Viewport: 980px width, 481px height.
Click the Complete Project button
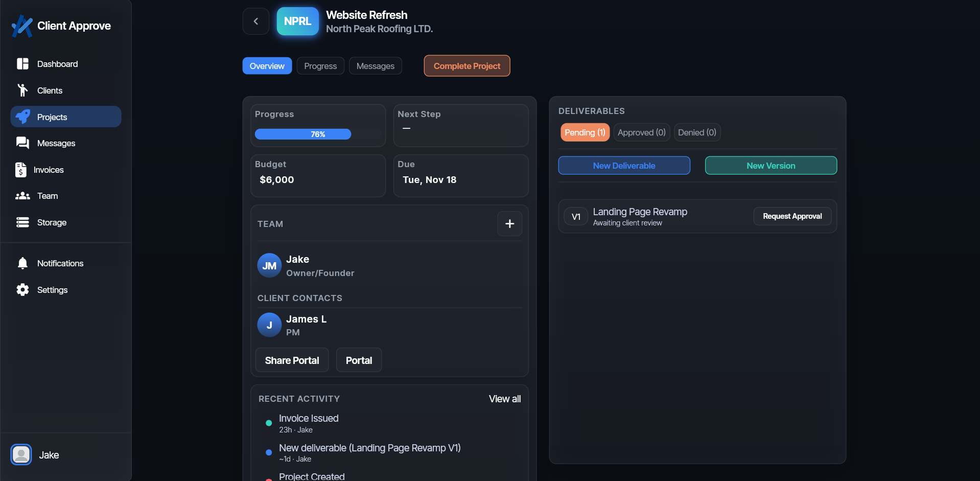click(466, 66)
